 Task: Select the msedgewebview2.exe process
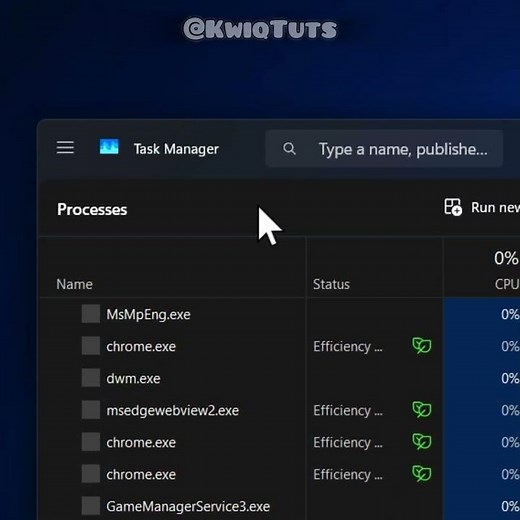172,410
